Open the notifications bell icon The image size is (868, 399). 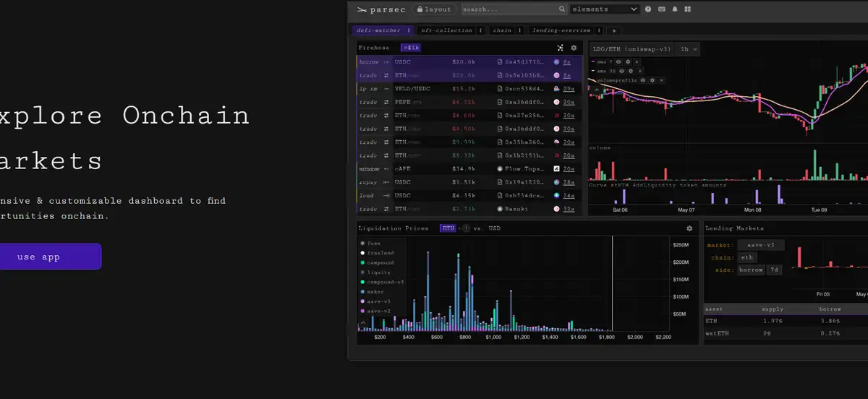[675, 9]
